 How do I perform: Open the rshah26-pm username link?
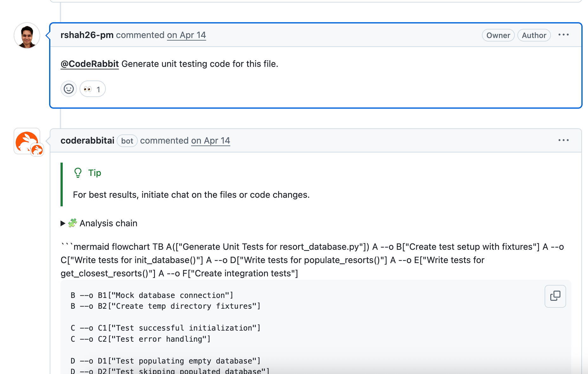coord(87,35)
